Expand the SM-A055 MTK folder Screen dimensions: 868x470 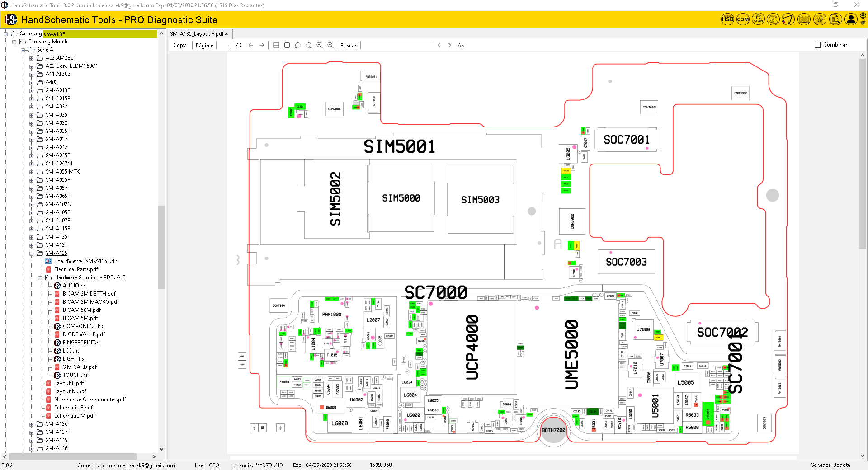click(32, 172)
